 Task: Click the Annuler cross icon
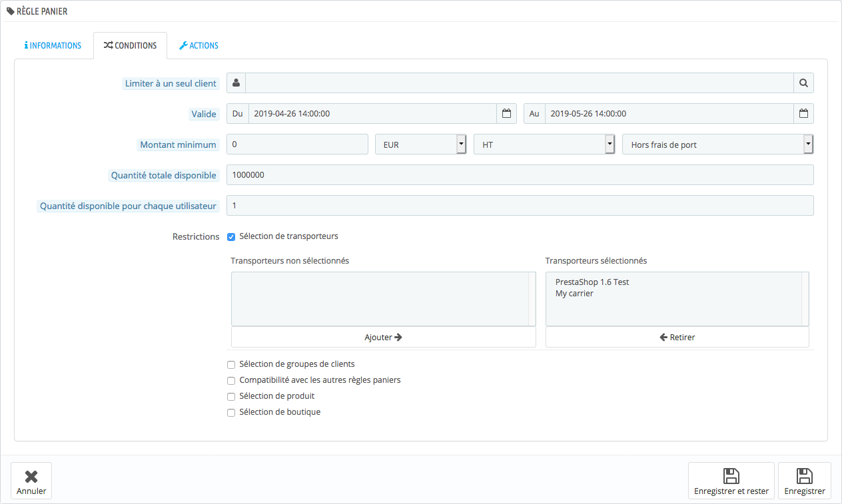point(31,477)
